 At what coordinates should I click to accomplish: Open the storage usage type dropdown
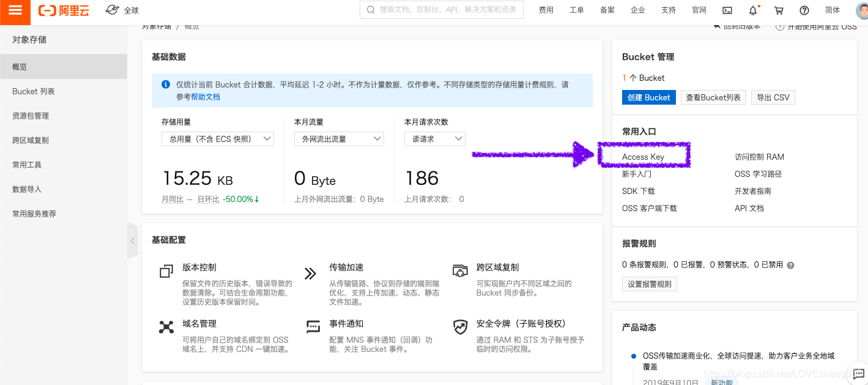[x=218, y=139]
